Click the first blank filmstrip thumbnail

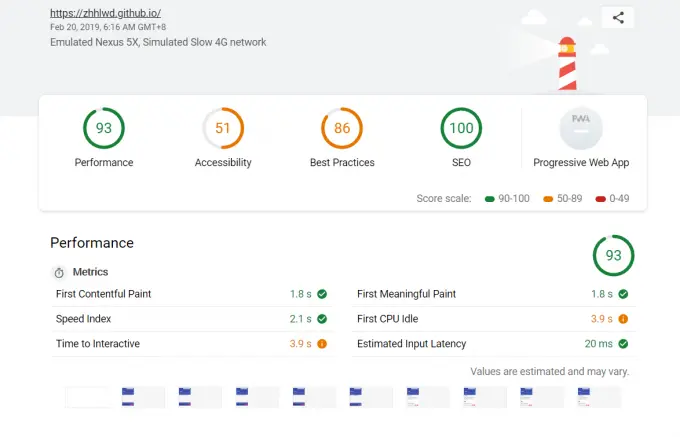[x=87, y=397]
